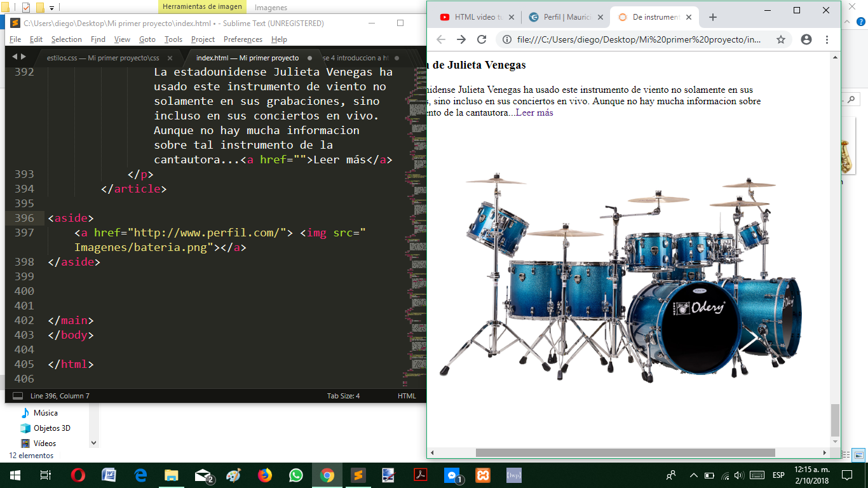868x488 pixels.
Task: Open the Edit menu in Sublime Text
Action: (x=36, y=39)
